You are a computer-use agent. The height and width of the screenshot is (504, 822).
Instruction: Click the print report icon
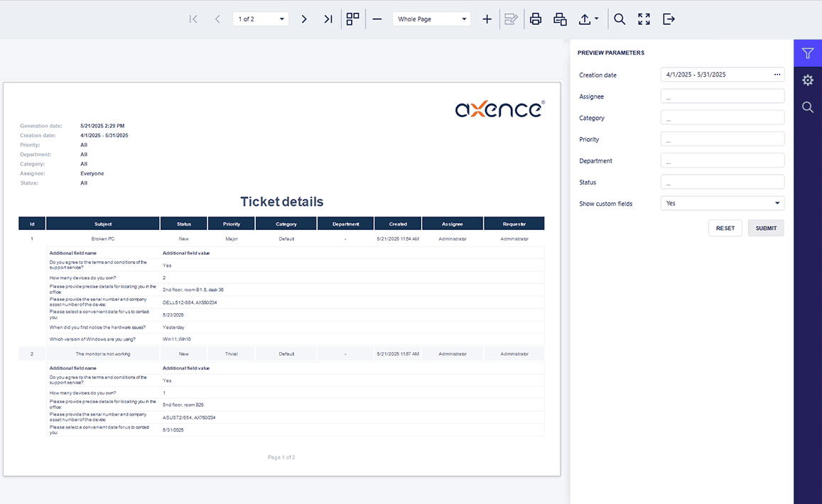(536, 19)
